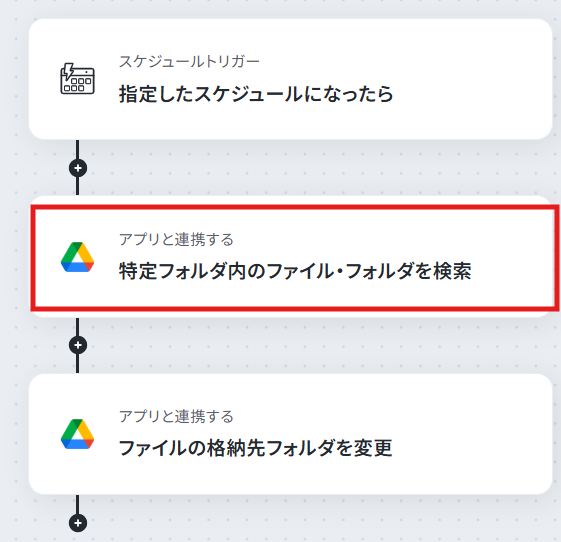Image resolution: width=561 pixels, height=542 pixels.
Task: Select アプリと連携する label in the highlighted card
Action: click(x=176, y=239)
